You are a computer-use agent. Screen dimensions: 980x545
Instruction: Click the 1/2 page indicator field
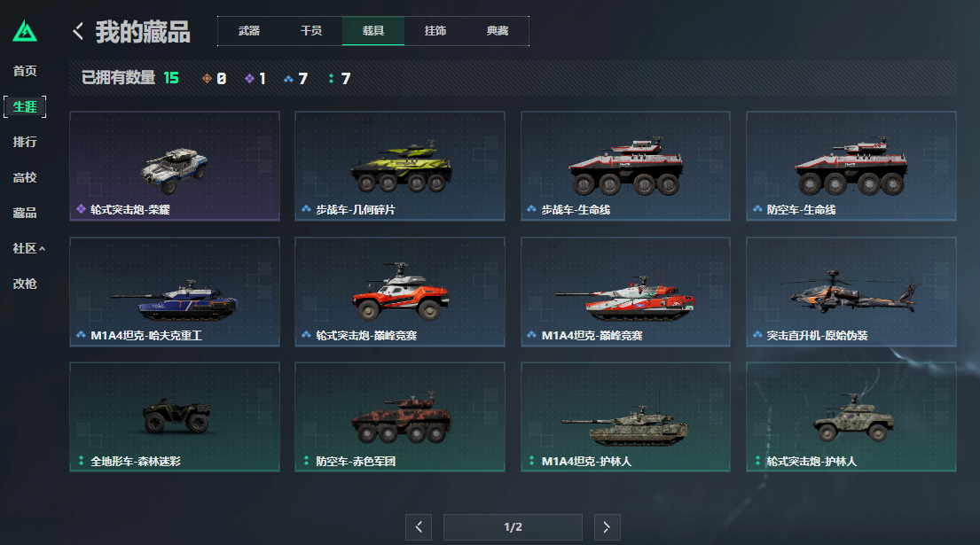tap(514, 527)
